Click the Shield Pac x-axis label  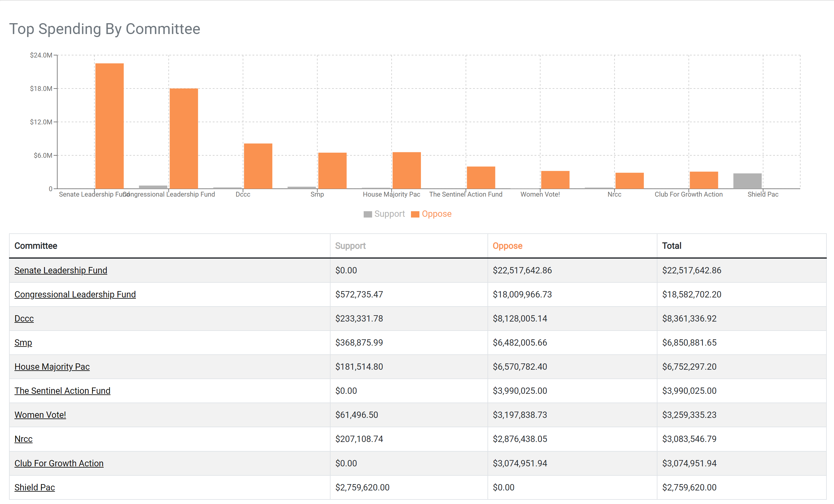[x=763, y=194]
